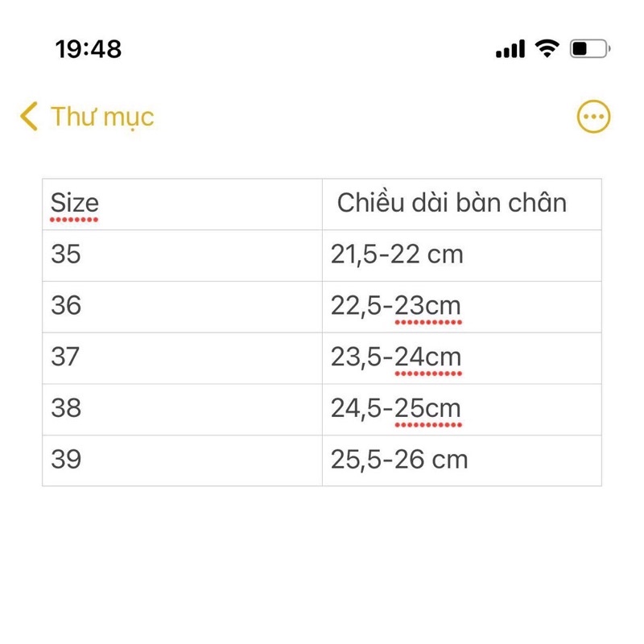Screen dimensions: 644x644
Task: Place cursor in 24,5-25cm cell
Action: 395,408
